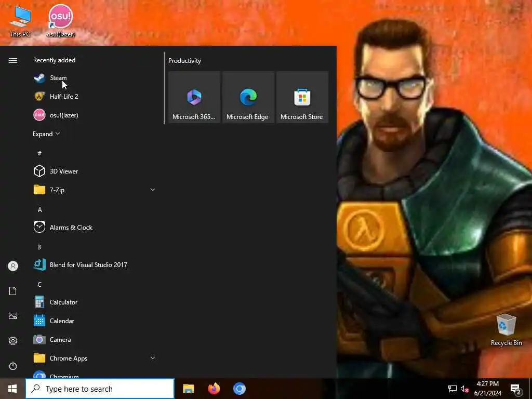The height and width of the screenshot is (399, 532).
Task: Open File Explorer from taskbar
Action: point(188,389)
